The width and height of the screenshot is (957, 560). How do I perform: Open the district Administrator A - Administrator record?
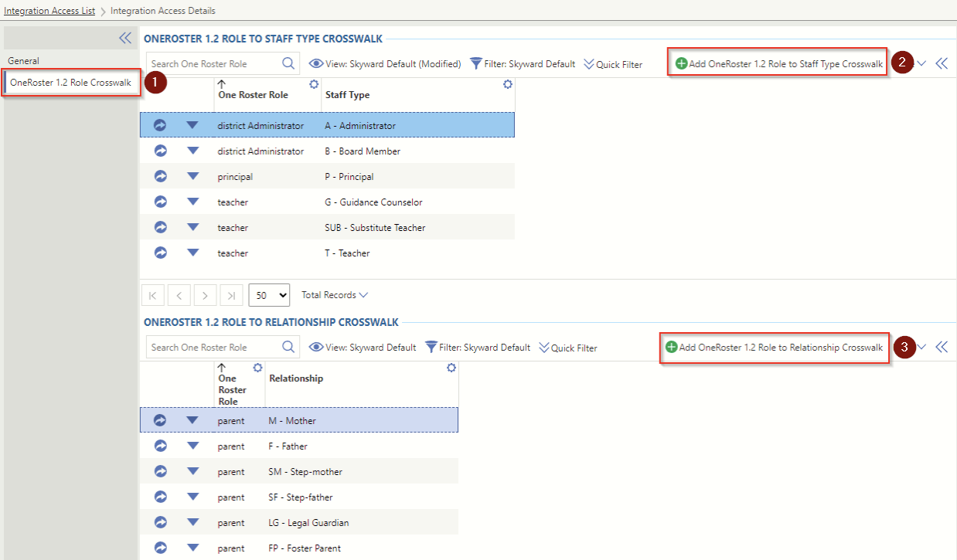click(x=160, y=125)
